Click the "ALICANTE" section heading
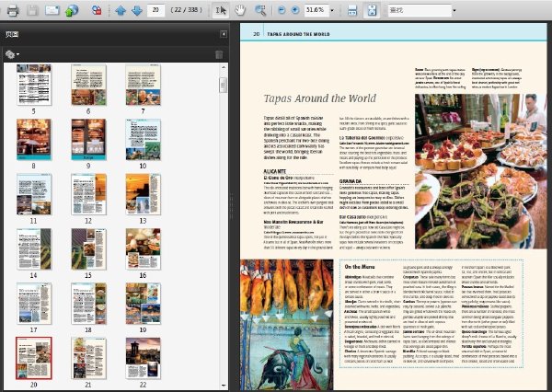 tap(274, 171)
